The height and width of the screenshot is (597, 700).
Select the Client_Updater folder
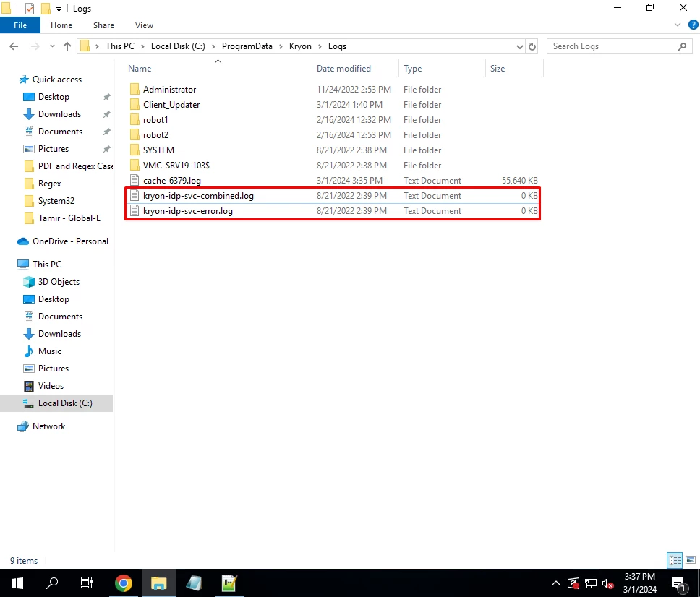tap(171, 104)
